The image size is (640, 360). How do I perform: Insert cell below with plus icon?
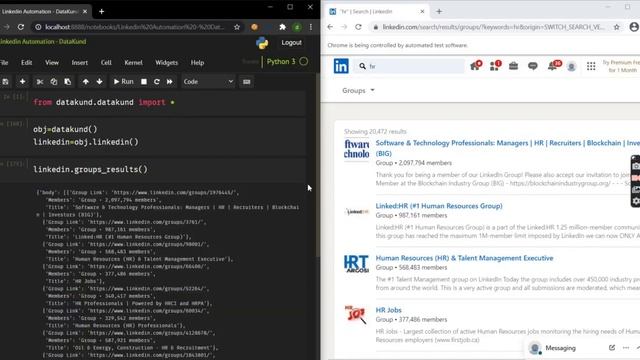22,82
